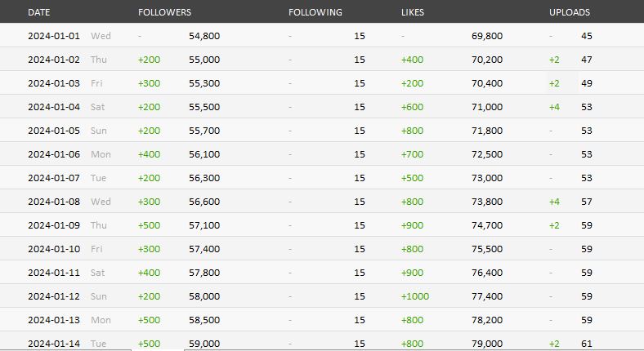
Task: Click the FOLLOWING column header
Action: tap(315, 12)
